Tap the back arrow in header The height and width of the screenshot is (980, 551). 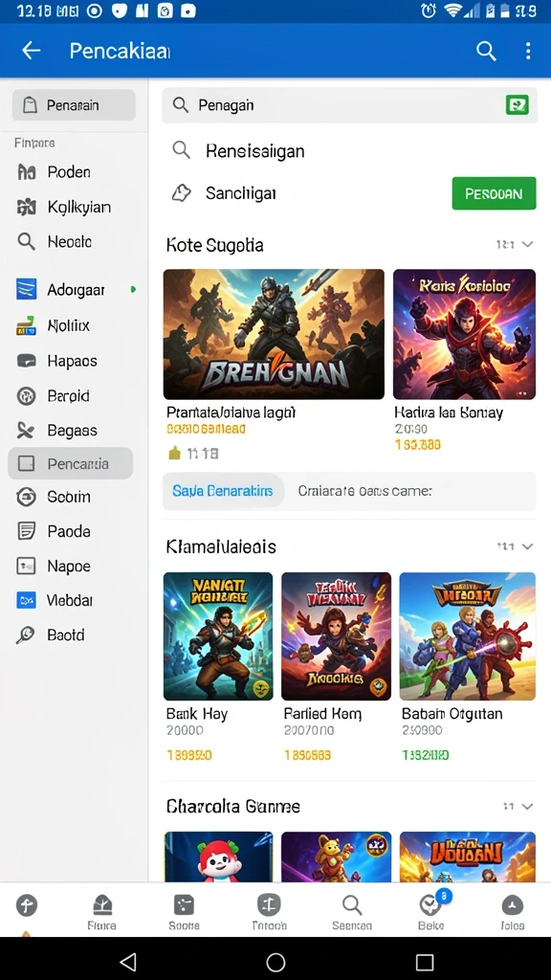(x=31, y=51)
